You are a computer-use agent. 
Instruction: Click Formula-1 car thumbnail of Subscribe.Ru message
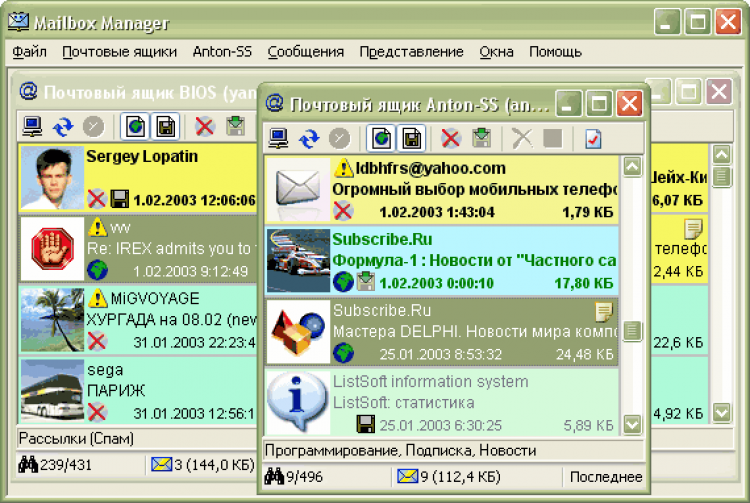pos(298,261)
